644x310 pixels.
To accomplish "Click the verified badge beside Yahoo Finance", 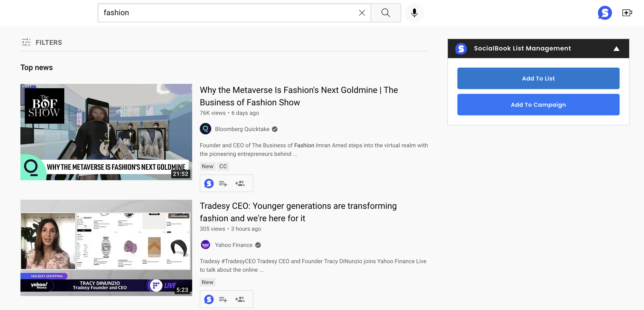I will pyautogui.click(x=258, y=245).
